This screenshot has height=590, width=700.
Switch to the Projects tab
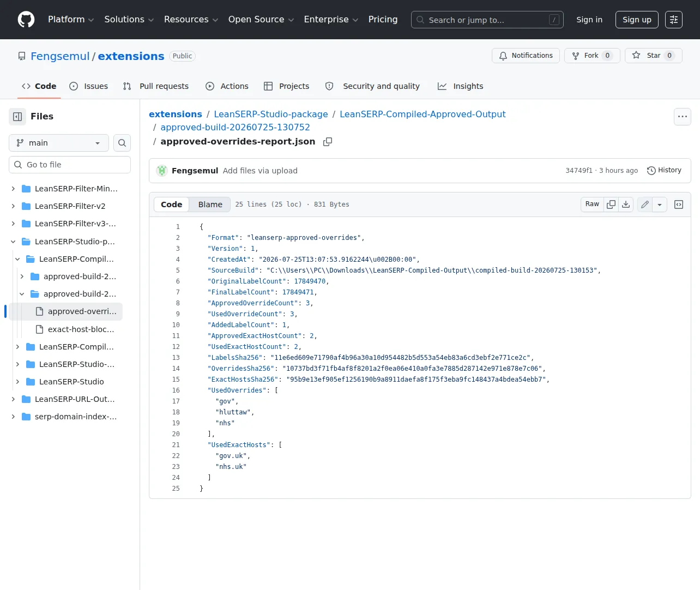pyautogui.click(x=286, y=86)
